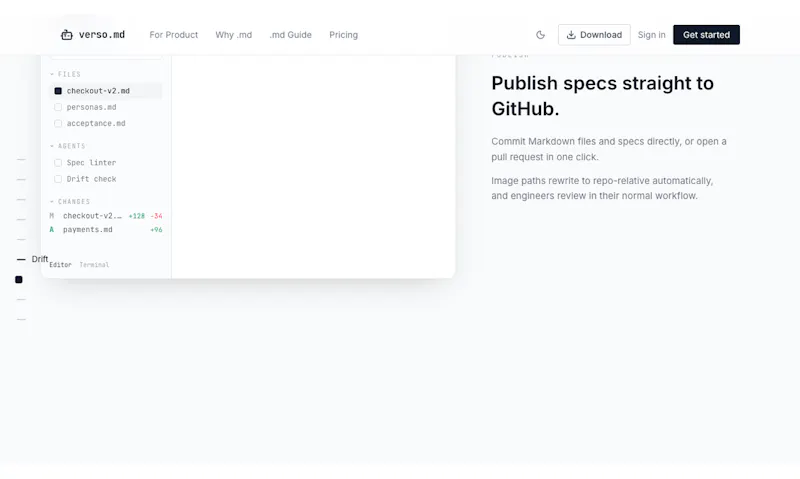Collapse the FILES section chevron
The image size is (800, 479).
(x=52, y=74)
